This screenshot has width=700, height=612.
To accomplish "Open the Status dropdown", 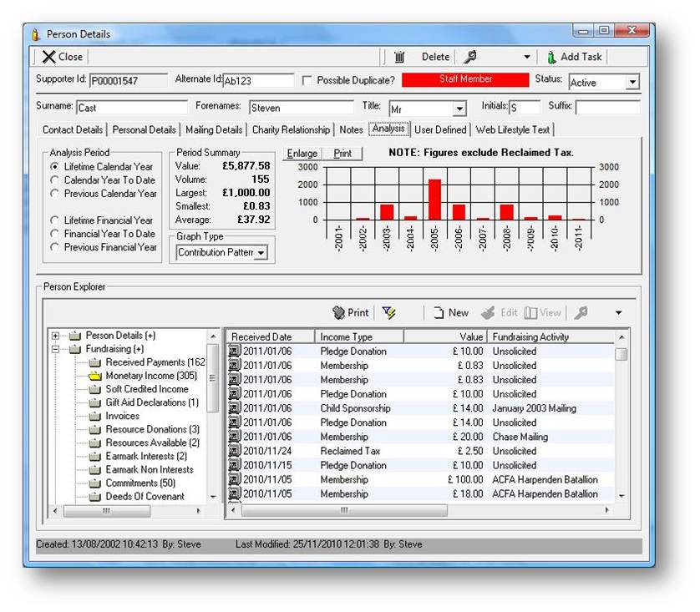I will pyautogui.click(x=632, y=83).
